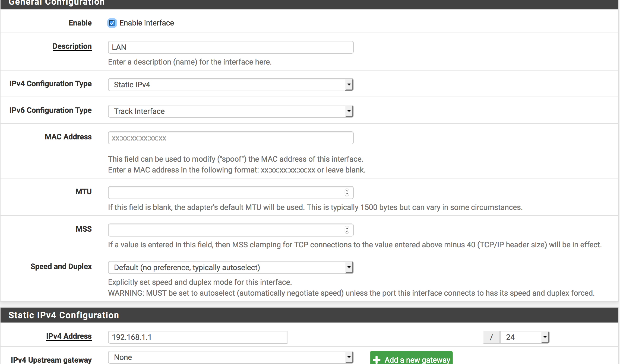This screenshot has width=620, height=364.
Task: Click the IPv4 Address label link
Action: pos(69,336)
